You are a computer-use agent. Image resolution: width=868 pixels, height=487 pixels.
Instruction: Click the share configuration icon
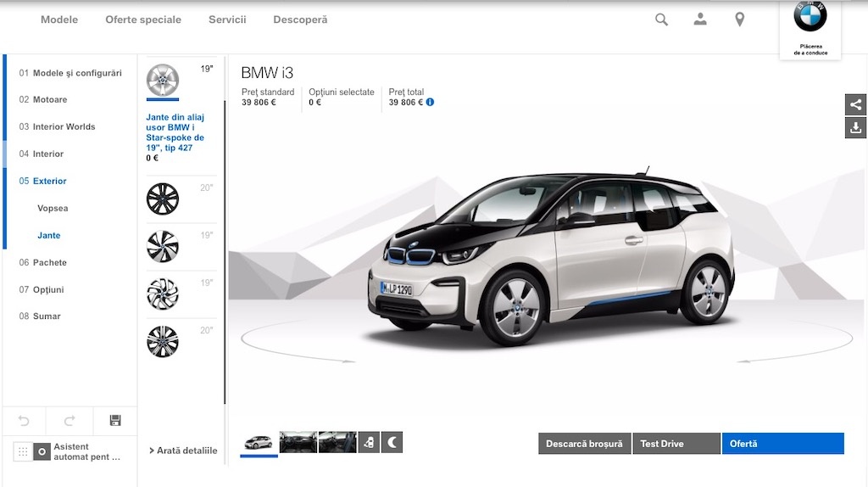pos(855,104)
